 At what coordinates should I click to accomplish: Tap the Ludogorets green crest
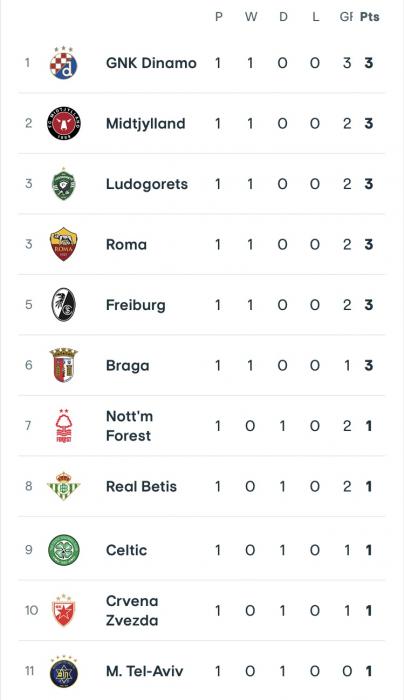pos(63,184)
